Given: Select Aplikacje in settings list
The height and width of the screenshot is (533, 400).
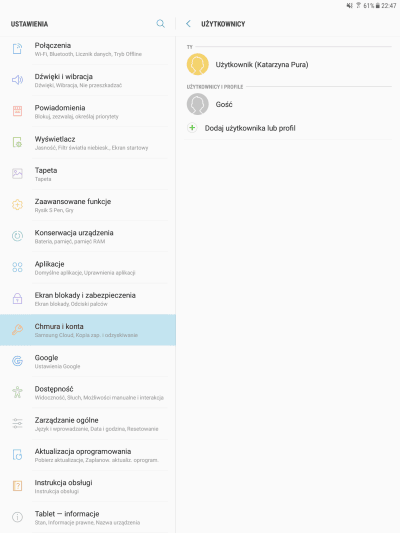Looking at the screenshot, I should tap(88, 268).
